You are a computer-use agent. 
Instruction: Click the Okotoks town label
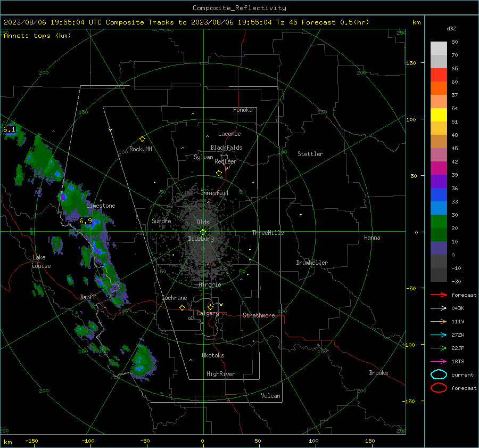[213, 355]
